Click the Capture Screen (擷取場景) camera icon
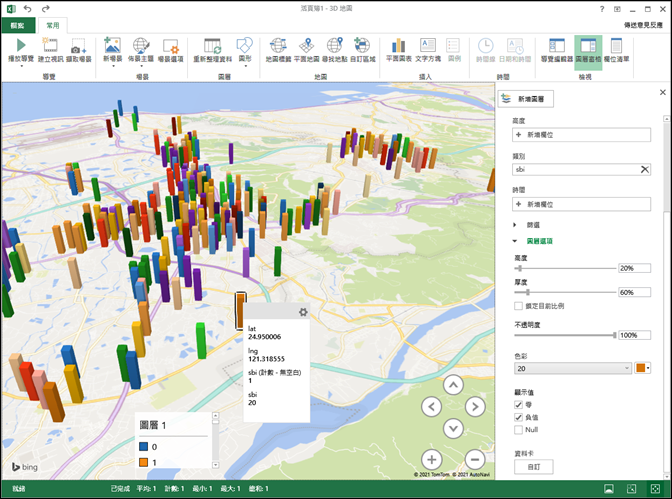This screenshot has width=672, height=499. point(78,46)
